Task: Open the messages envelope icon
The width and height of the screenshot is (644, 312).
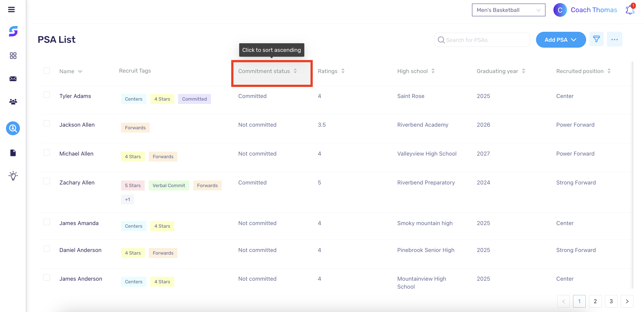Action: [x=13, y=79]
